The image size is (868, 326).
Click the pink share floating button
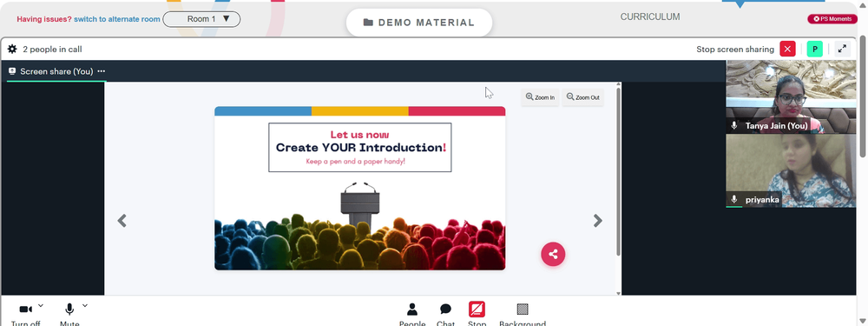553,255
